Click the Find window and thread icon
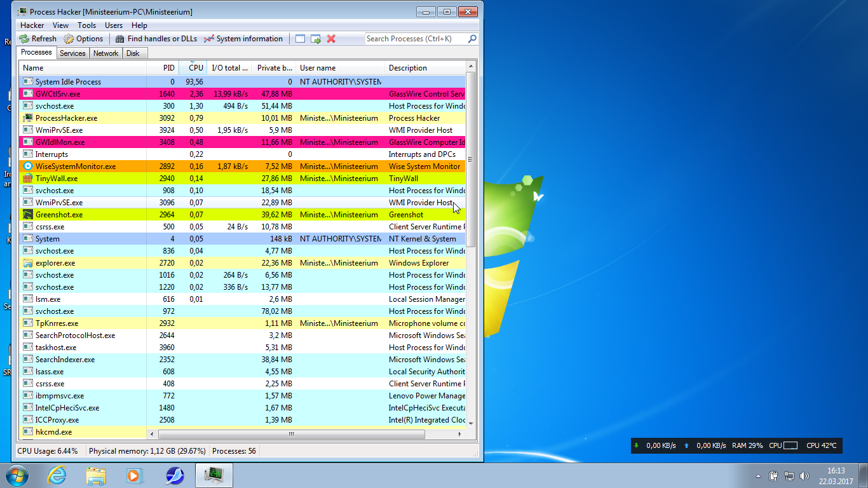The width and height of the screenshot is (868, 488). [316, 39]
